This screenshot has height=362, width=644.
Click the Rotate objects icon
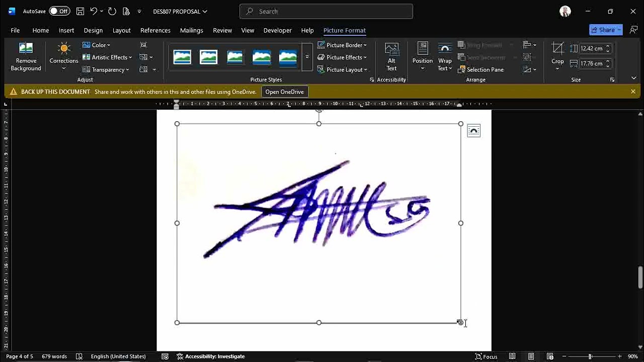tap(527, 69)
